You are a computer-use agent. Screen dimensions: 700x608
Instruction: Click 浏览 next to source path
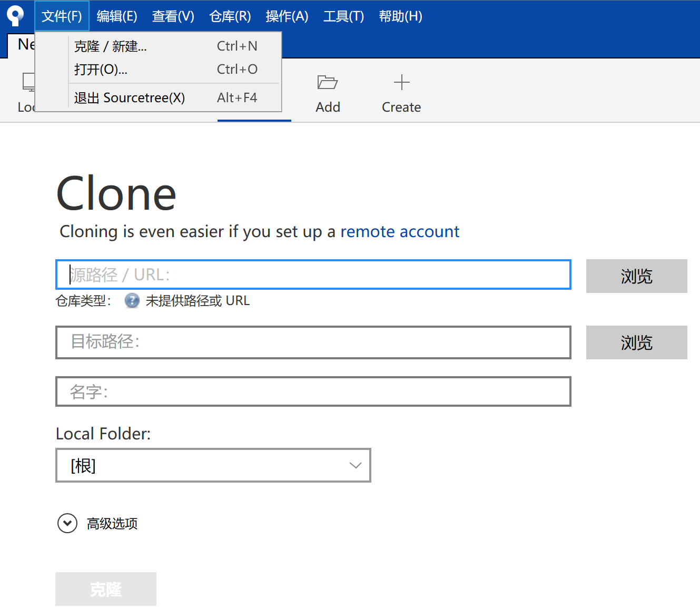tap(636, 276)
